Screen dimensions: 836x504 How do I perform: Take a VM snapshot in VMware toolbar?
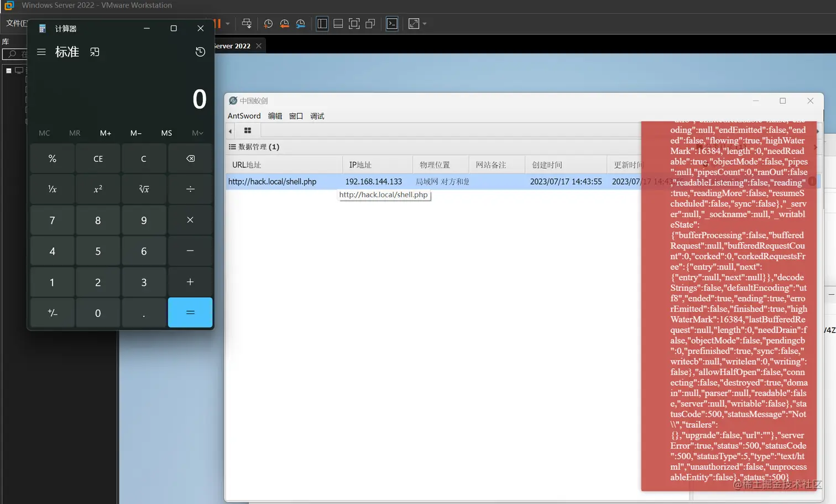point(268,24)
